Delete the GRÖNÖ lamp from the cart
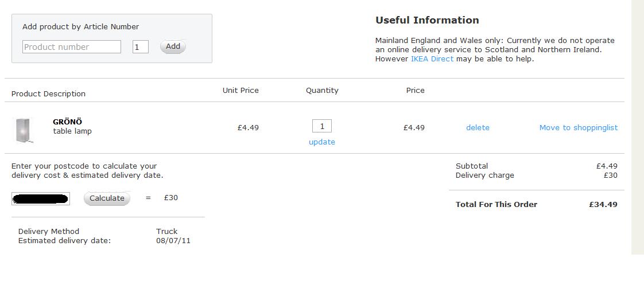 click(478, 128)
